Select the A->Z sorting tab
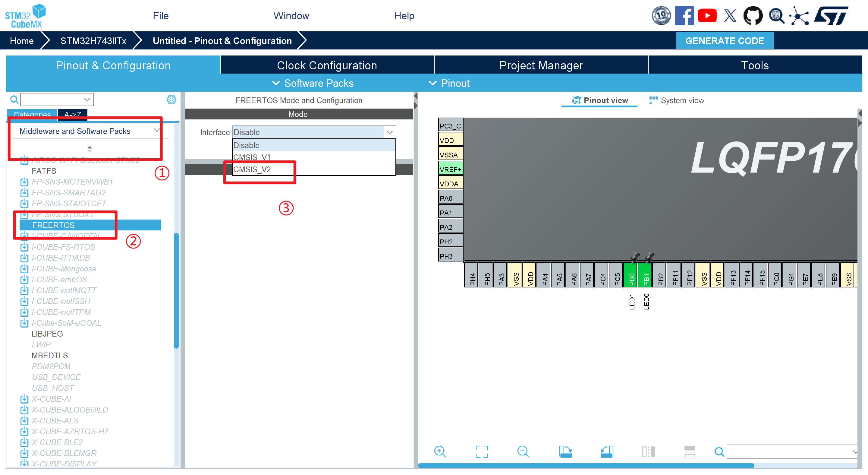 72,114
